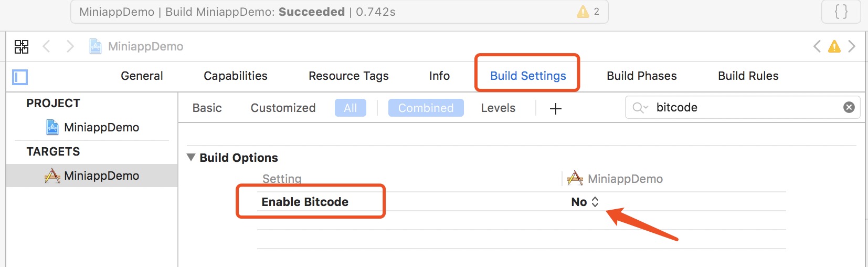The width and height of the screenshot is (868, 267).
Task: Click the warning triangle in status bar
Action: 583,12
